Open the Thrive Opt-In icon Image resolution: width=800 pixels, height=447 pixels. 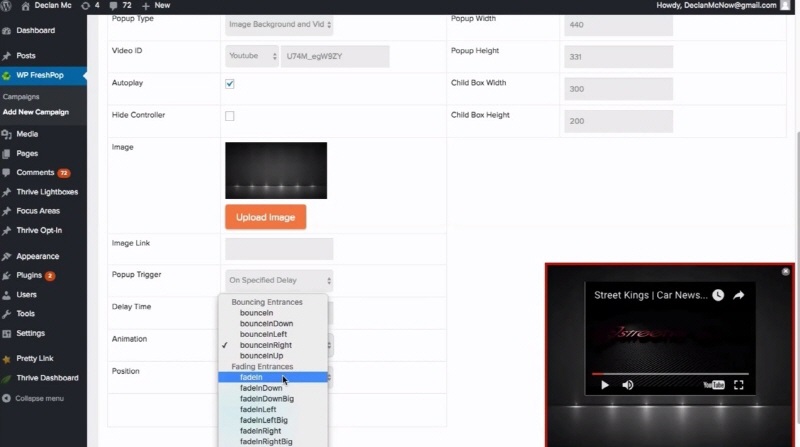point(7,231)
